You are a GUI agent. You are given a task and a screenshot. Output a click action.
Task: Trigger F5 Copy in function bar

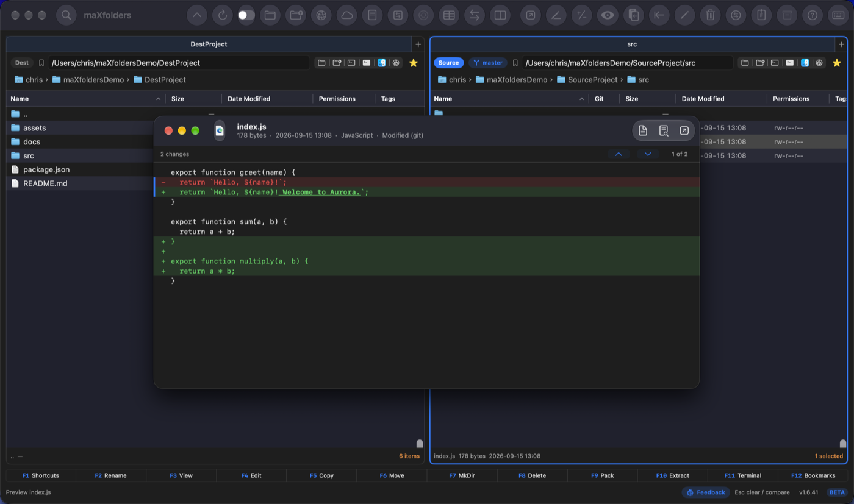click(321, 475)
